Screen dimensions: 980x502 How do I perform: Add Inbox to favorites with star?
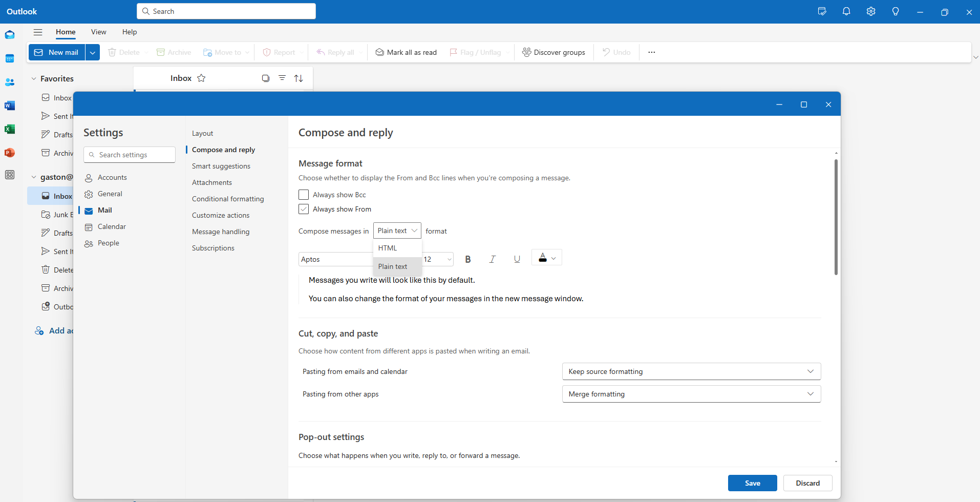tap(201, 78)
